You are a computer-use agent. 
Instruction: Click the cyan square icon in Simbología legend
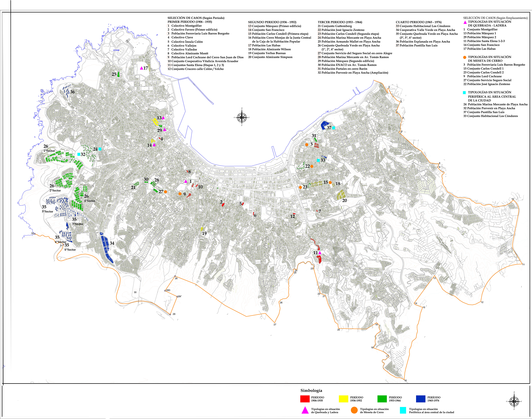point(403,410)
